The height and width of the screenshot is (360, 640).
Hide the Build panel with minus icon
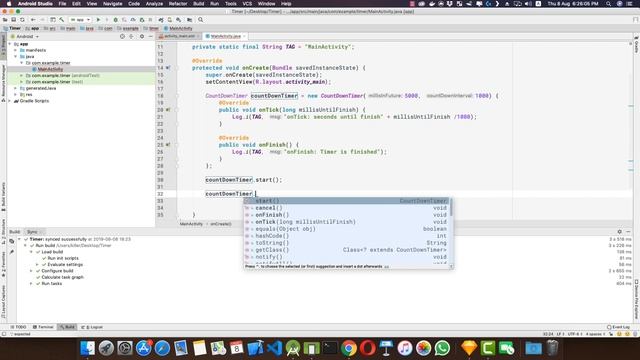coord(628,231)
